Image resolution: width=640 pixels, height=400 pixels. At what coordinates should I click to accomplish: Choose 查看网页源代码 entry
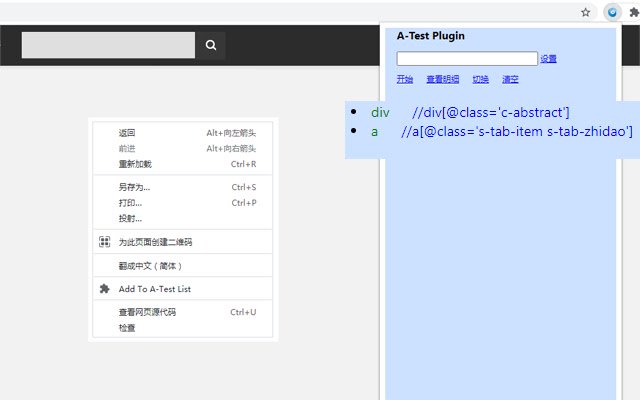click(182, 312)
